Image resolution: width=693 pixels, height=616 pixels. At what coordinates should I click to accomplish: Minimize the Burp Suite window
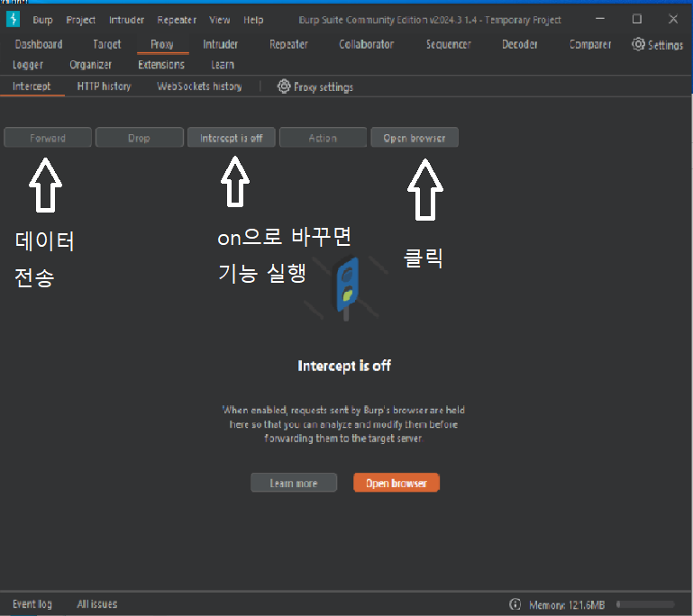pos(600,19)
